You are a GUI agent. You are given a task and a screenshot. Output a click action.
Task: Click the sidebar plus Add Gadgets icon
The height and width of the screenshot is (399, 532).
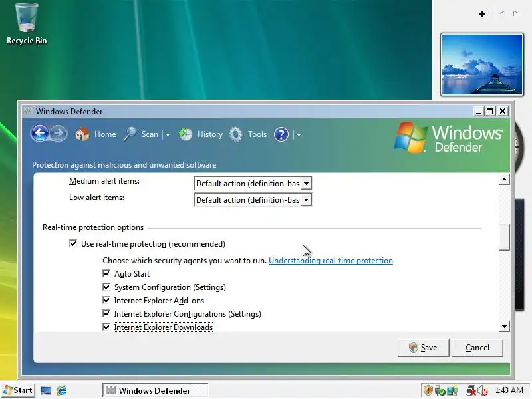click(481, 14)
